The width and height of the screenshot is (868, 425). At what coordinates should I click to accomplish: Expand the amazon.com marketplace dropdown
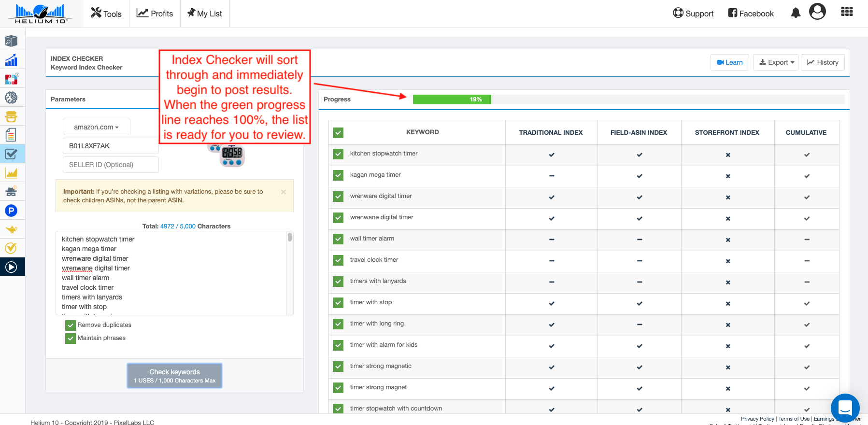click(x=96, y=127)
